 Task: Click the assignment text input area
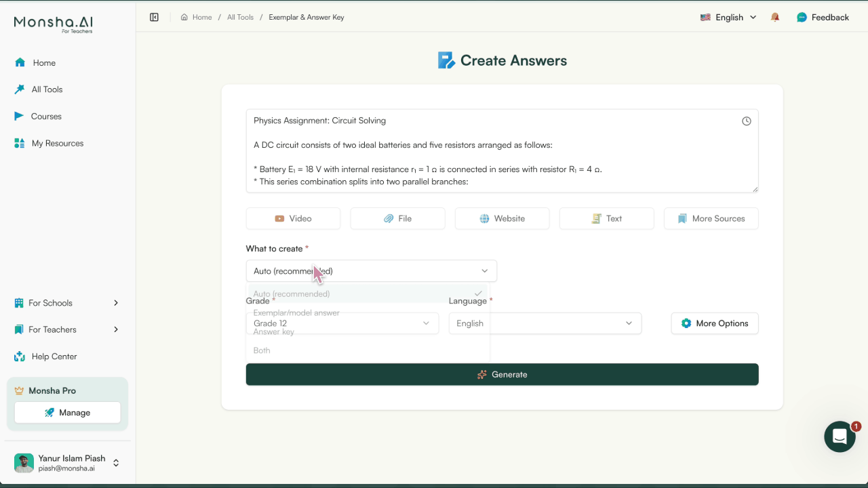pos(502,150)
